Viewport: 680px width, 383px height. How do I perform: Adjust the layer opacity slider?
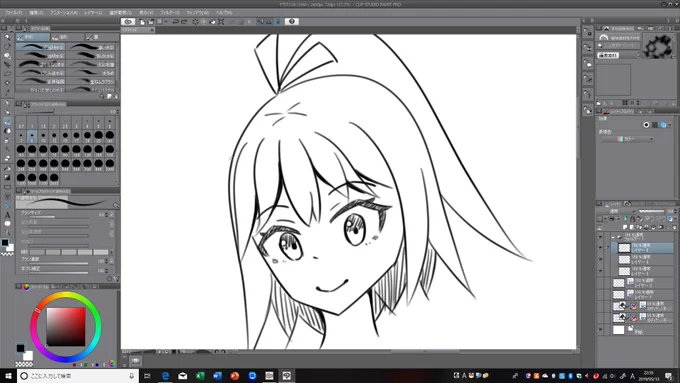pos(651,211)
